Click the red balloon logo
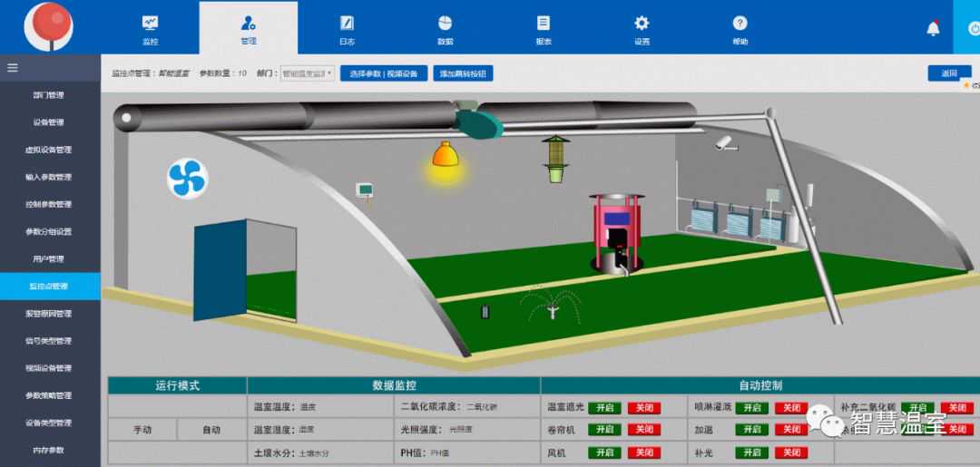 tap(49, 24)
